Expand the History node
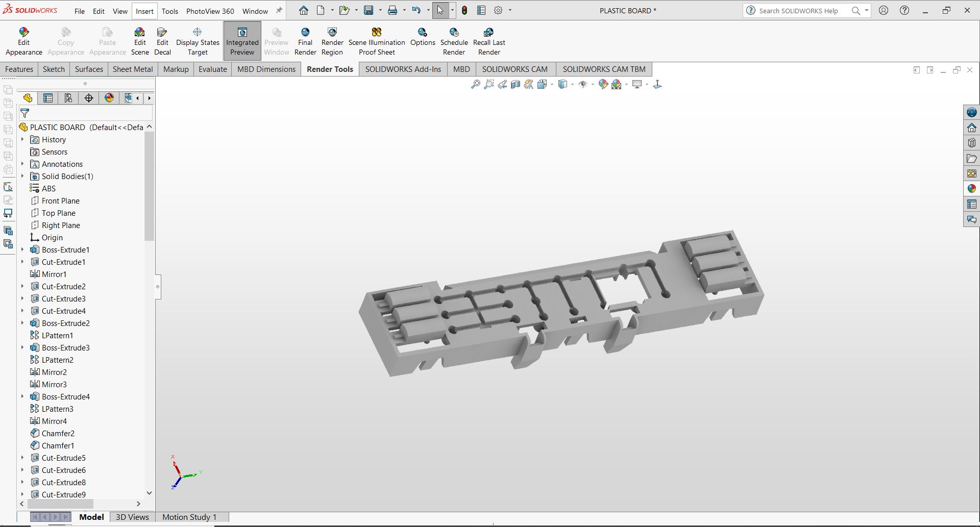Screen dimensions: 980x527 click(x=22, y=139)
